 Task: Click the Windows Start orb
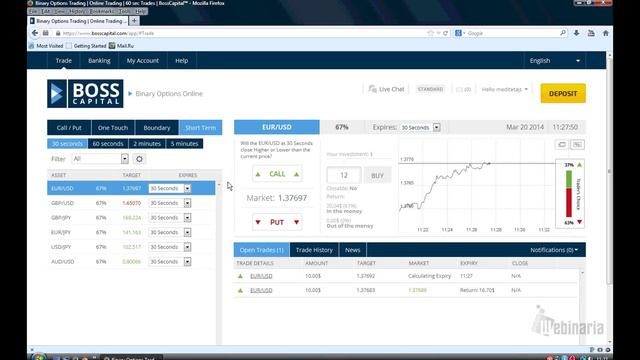coord(39,357)
